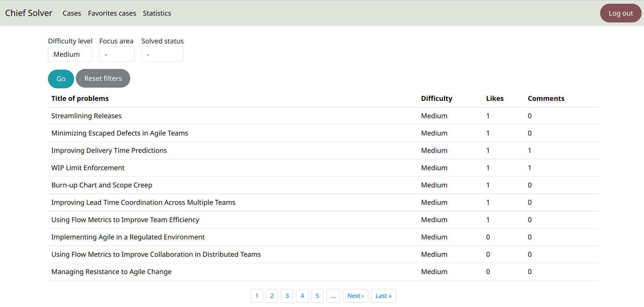The height and width of the screenshot is (307, 644).
Task: Open Improving Lead Time Coordination Across Multiple Teams
Action: tap(143, 202)
